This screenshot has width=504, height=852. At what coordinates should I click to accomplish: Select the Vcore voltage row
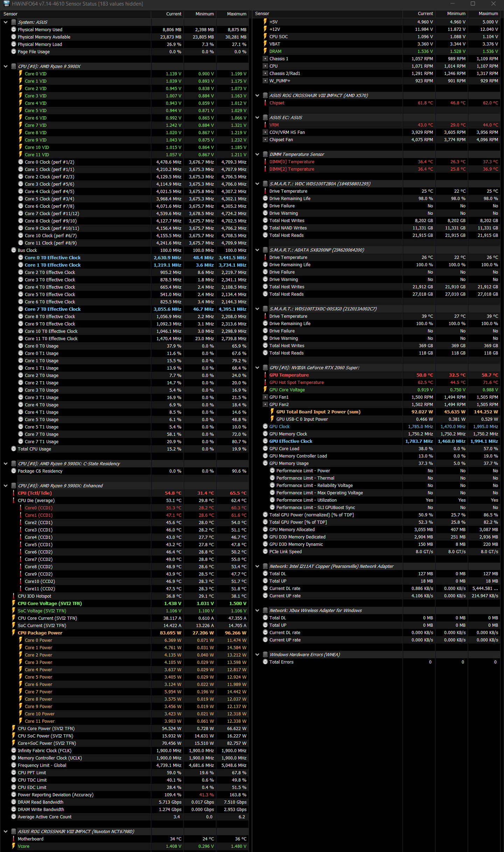(125, 846)
